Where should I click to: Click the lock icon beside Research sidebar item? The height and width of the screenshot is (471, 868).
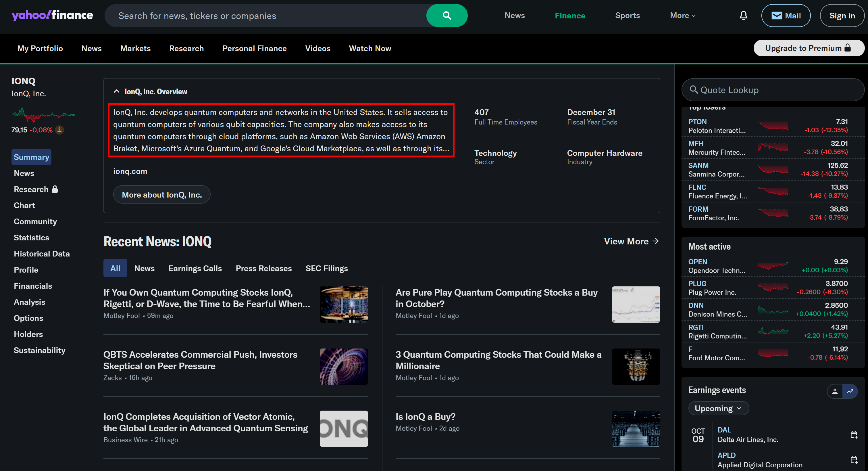pos(55,189)
